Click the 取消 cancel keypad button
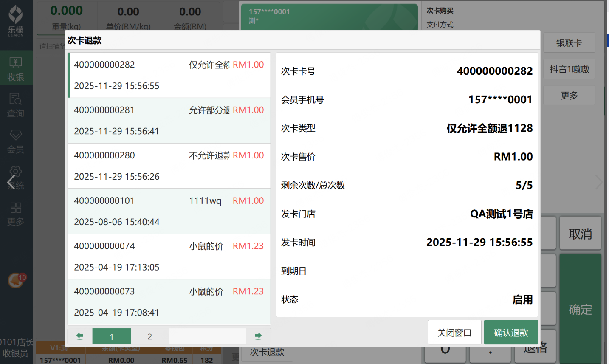609x364 pixels. (580, 234)
